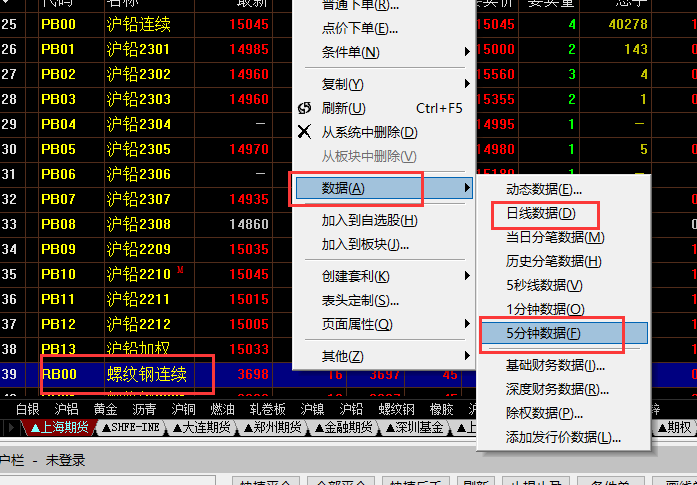Screen dimensions: 697x485
Task: Choose 普通下单(R)... from the context menu
Action: [x=361, y=5]
